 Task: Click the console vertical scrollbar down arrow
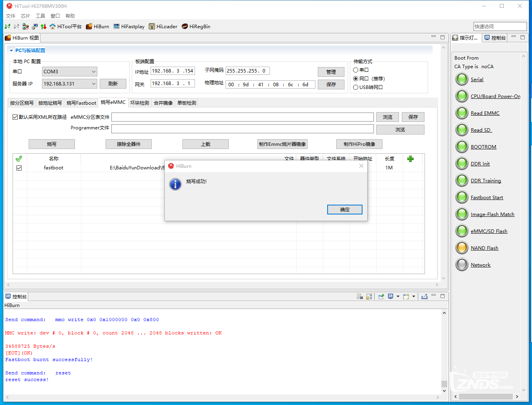click(444, 391)
